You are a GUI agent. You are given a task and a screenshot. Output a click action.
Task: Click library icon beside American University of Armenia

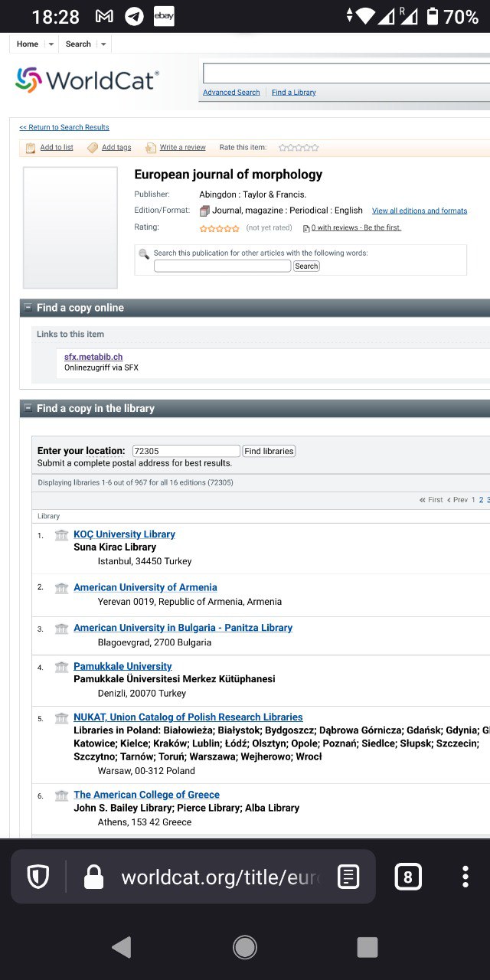[62, 587]
